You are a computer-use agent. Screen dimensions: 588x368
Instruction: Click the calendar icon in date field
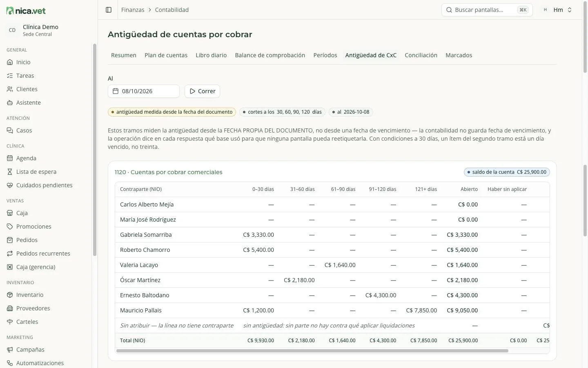pos(116,91)
